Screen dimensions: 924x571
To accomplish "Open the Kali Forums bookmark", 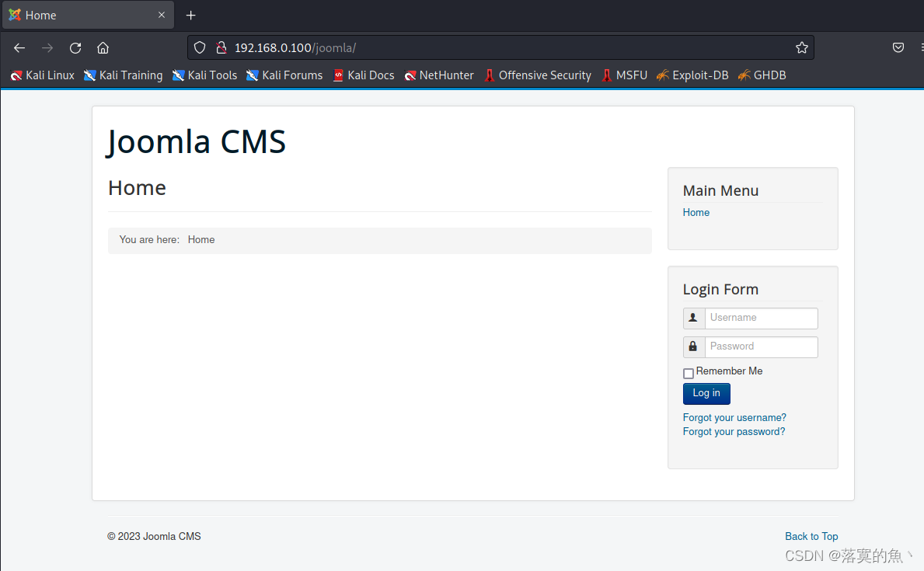I will click(284, 75).
